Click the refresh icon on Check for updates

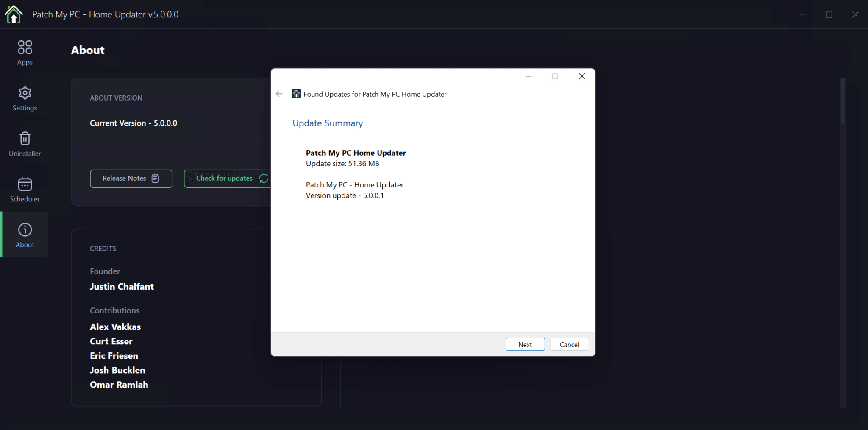pyautogui.click(x=263, y=178)
